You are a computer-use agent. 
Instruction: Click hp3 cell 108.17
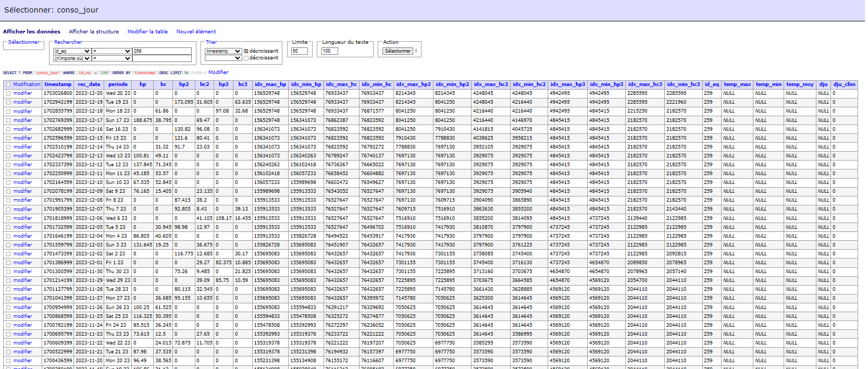click(224, 218)
